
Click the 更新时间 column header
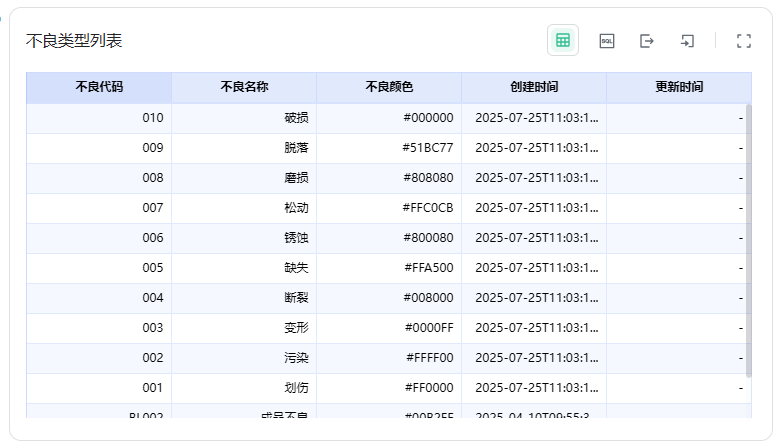coord(679,87)
